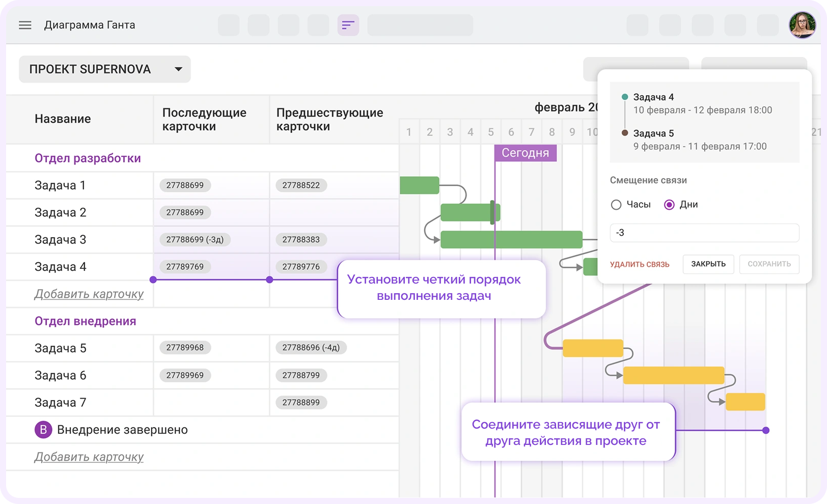The width and height of the screenshot is (827, 504).
Task: Open the hamburger menu
Action: click(25, 25)
